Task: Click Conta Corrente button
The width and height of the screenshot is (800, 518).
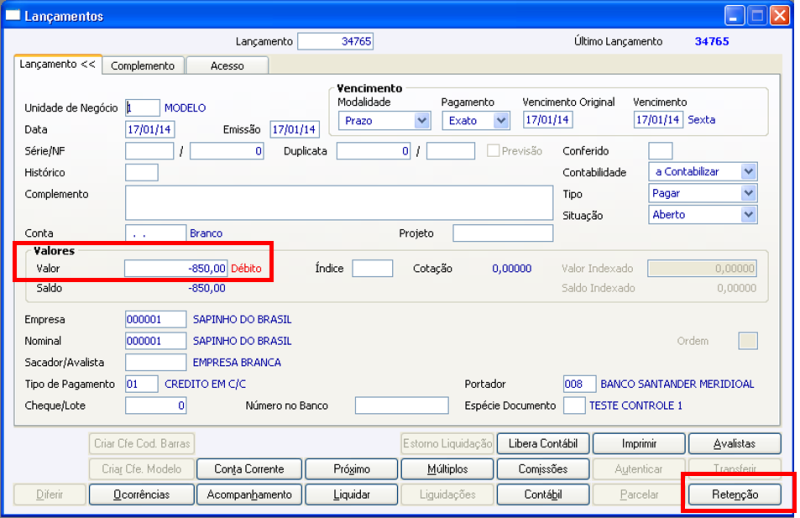Action: (x=249, y=469)
